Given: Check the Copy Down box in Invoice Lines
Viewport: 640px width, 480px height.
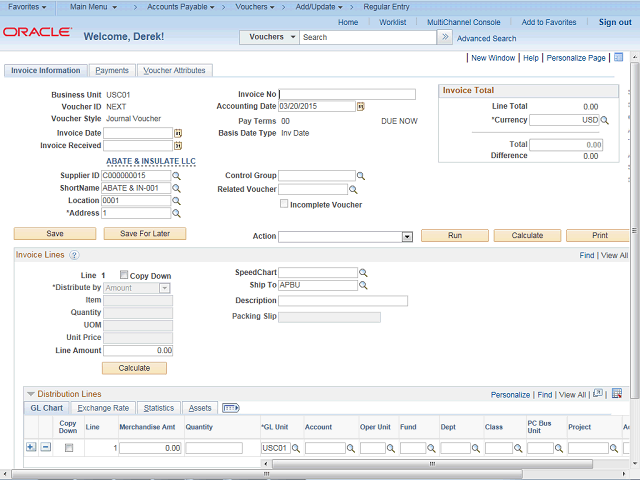Looking at the screenshot, I should [x=124, y=275].
